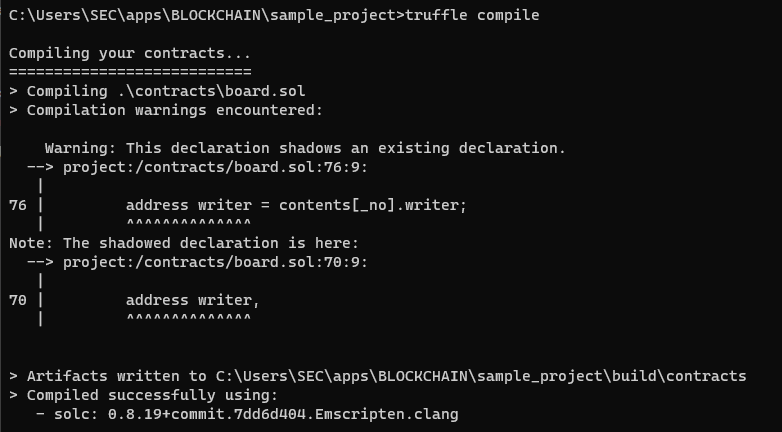
Task: Click the board.sol:70:9 file reference
Action: coord(215,262)
